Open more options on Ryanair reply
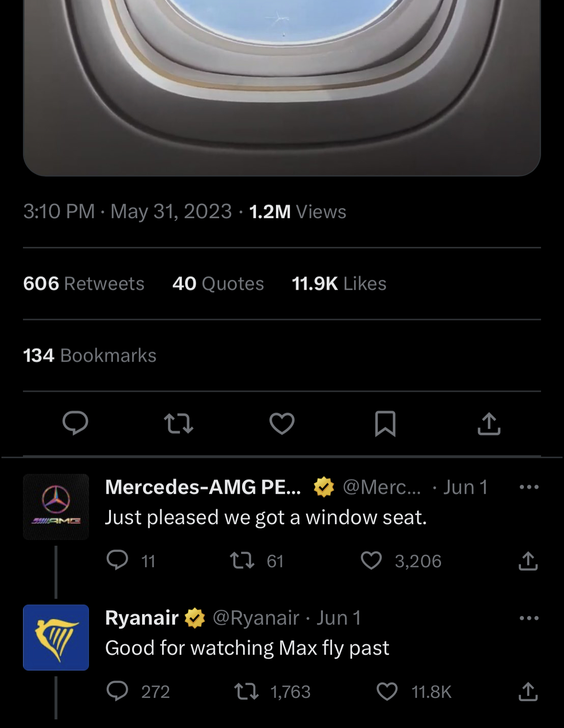 pos(529,618)
